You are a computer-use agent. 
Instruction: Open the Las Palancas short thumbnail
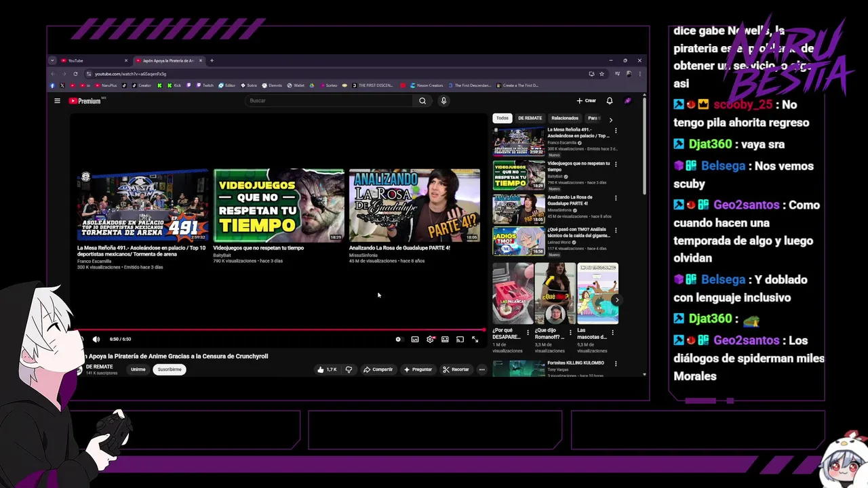pyautogui.click(x=513, y=293)
